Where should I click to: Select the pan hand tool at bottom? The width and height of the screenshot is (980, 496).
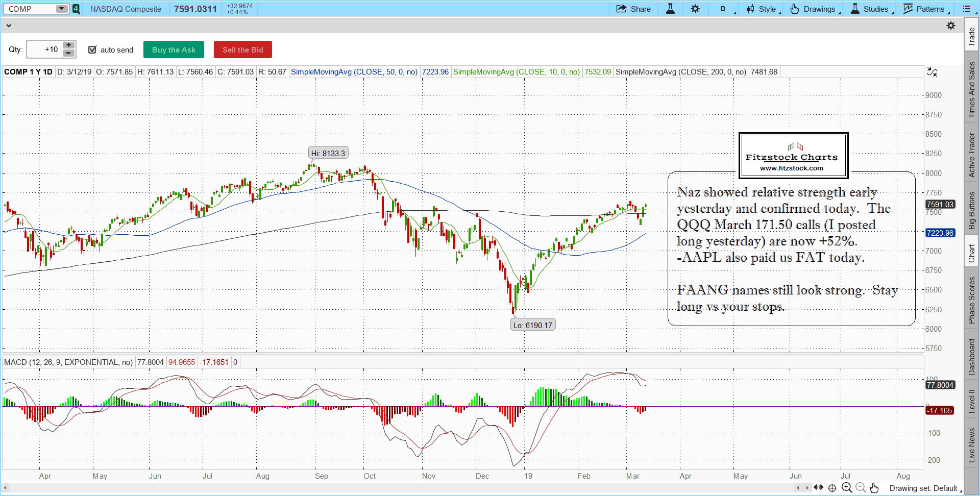pyautogui.click(x=874, y=488)
